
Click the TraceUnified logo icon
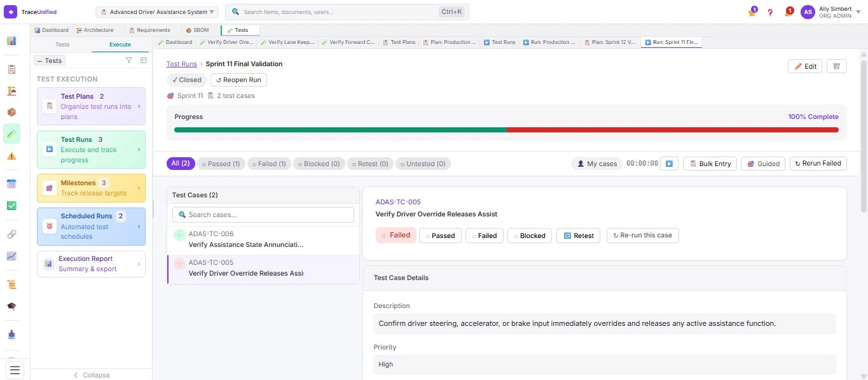click(x=11, y=11)
